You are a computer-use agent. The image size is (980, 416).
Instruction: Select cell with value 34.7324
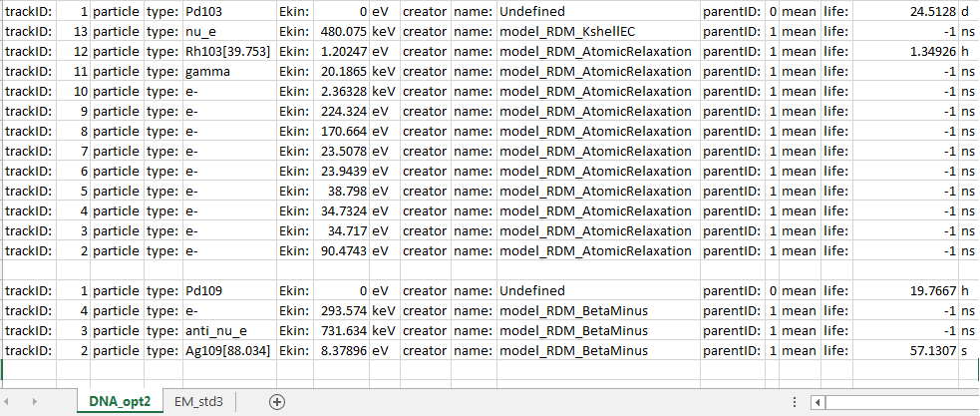(x=341, y=210)
